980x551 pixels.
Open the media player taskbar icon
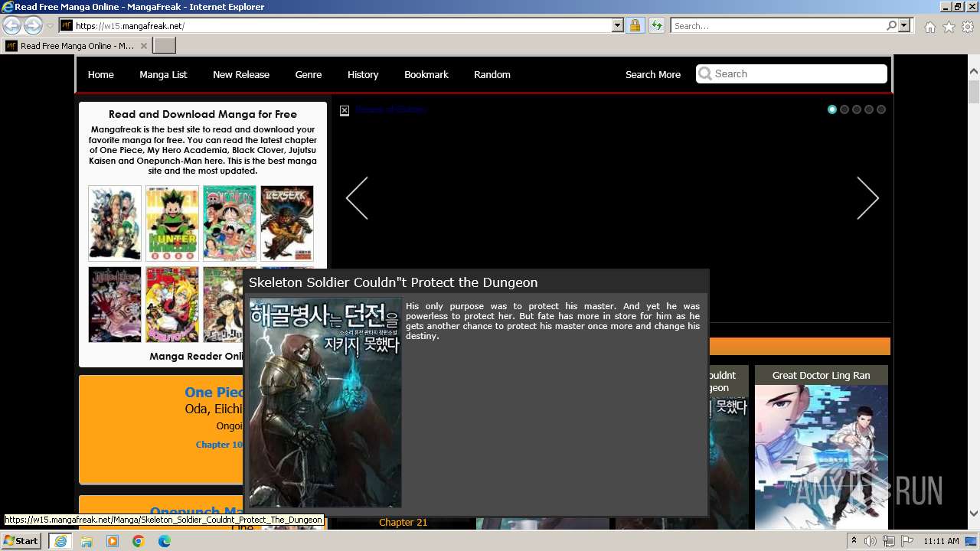click(x=113, y=541)
